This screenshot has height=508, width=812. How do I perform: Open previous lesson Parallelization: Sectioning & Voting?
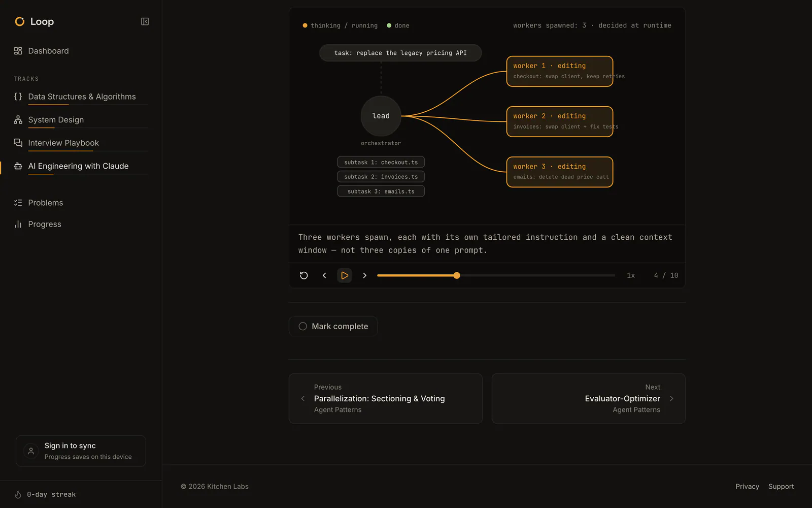386,399
